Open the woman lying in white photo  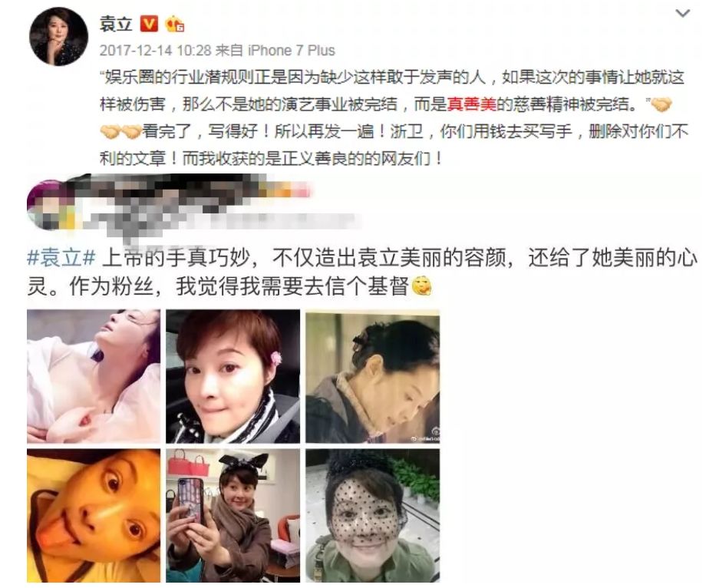pos(94,375)
